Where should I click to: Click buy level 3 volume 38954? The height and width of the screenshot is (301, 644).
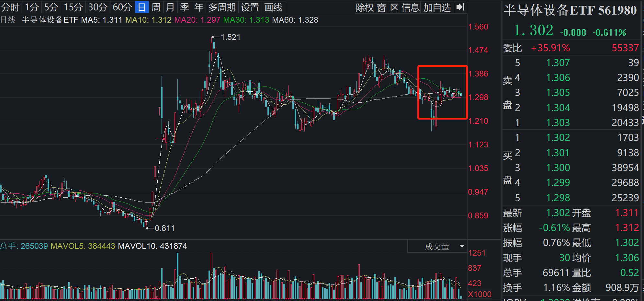[625, 168]
